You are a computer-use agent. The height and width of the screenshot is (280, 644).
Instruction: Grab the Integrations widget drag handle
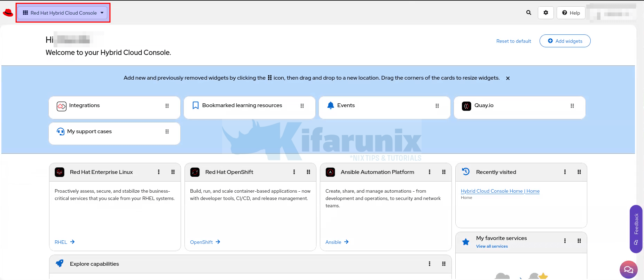pyautogui.click(x=167, y=106)
